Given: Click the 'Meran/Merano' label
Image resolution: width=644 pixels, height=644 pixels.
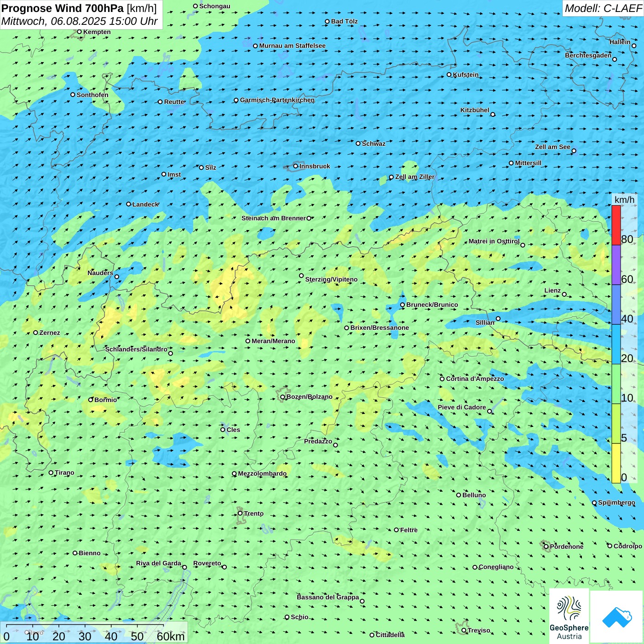Looking at the screenshot, I should pos(273,341).
